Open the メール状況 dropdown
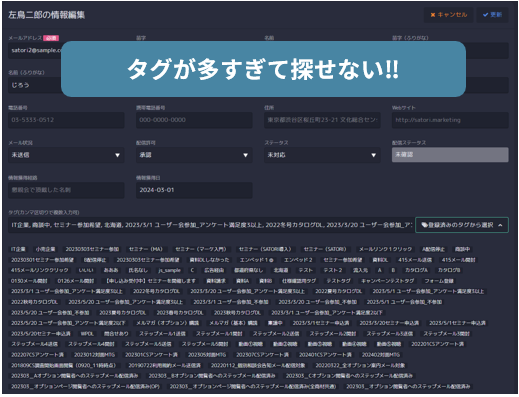The image size is (519, 397). click(66, 155)
